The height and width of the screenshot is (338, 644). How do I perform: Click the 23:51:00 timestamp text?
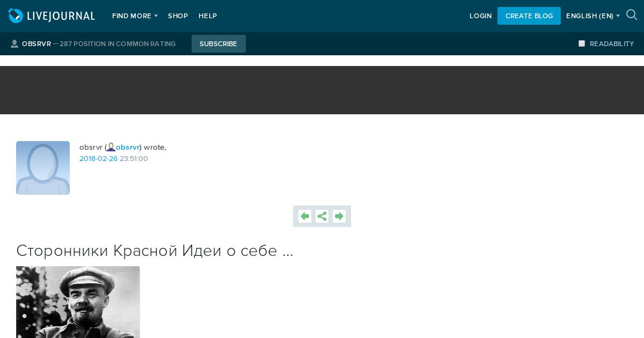(134, 159)
